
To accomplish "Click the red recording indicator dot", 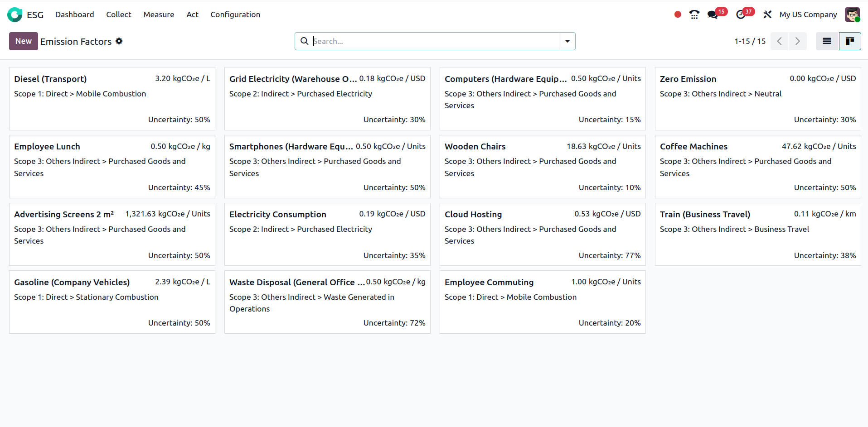I will [678, 14].
